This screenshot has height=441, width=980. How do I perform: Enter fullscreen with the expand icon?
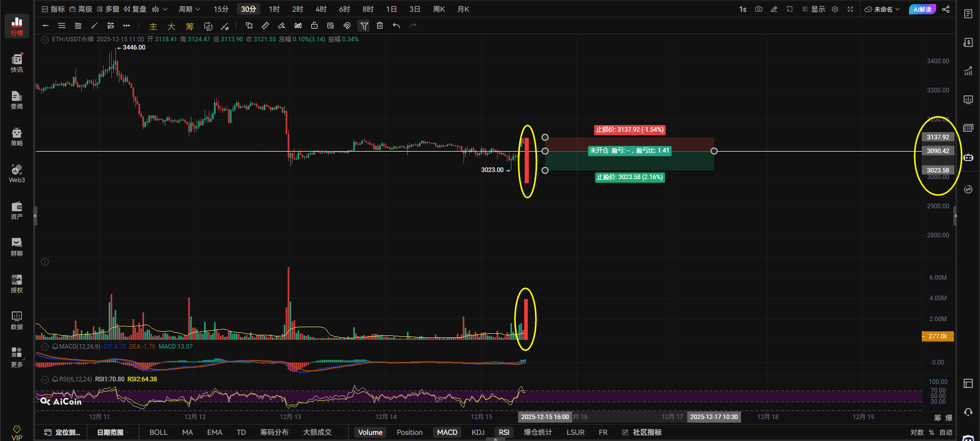click(850, 9)
